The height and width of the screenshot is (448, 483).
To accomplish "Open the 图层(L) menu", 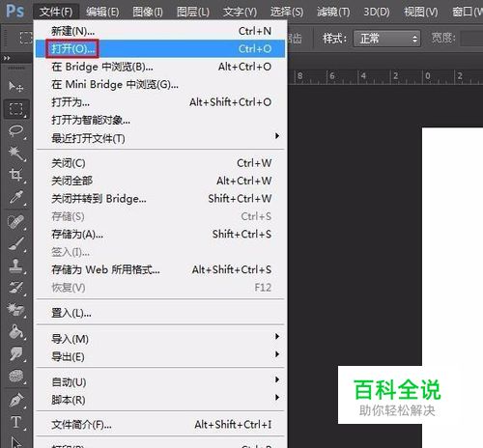I will click(x=193, y=12).
